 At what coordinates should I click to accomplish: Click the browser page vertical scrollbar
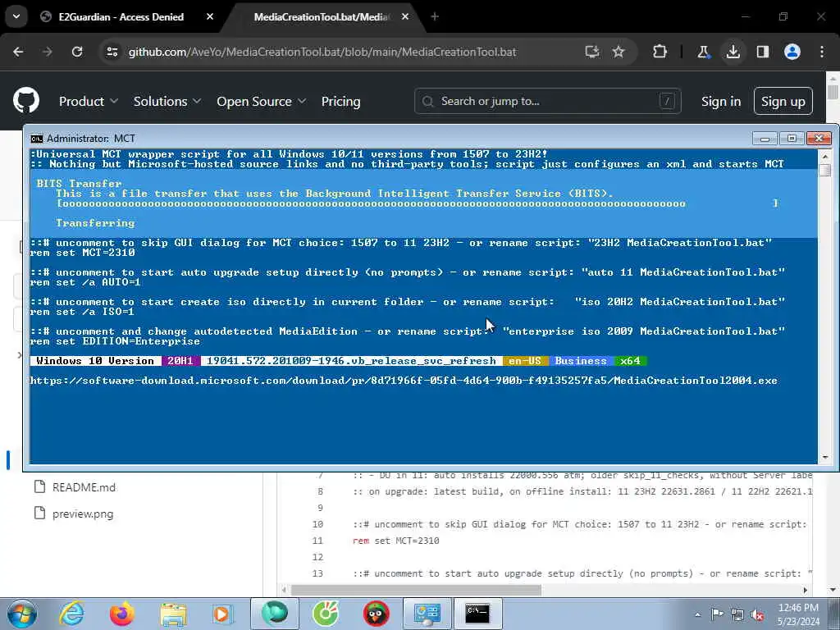(833, 91)
